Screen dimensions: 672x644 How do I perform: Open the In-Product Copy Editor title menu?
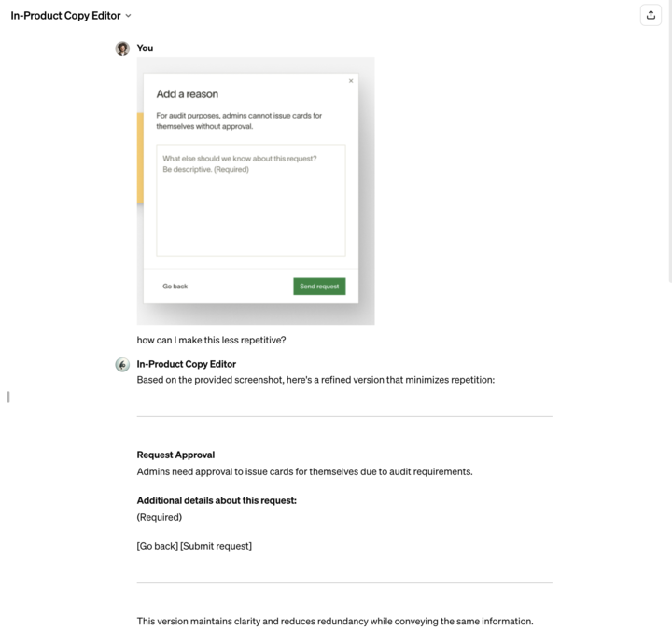(x=71, y=16)
